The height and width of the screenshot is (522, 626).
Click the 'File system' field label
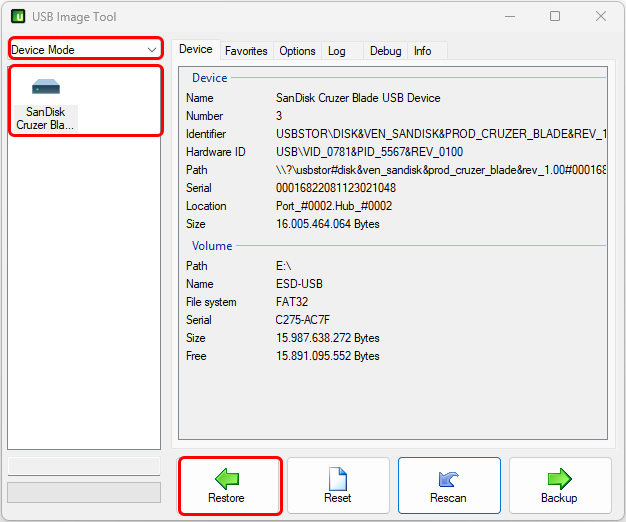tap(211, 302)
